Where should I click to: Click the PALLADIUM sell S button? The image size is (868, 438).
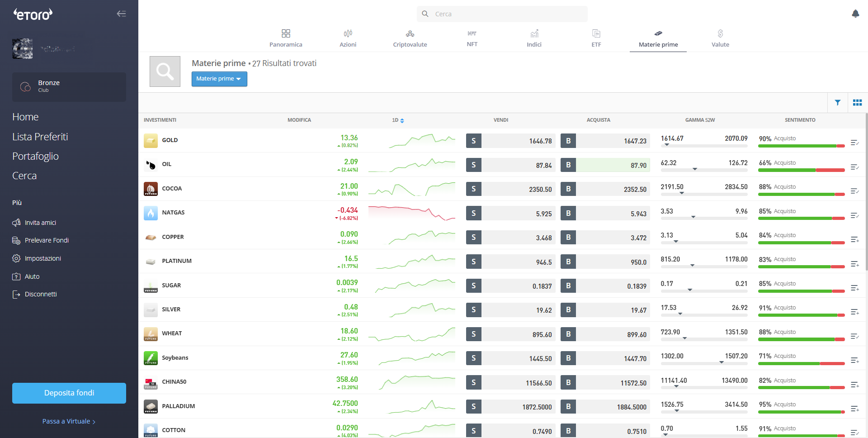click(x=473, y=406)
